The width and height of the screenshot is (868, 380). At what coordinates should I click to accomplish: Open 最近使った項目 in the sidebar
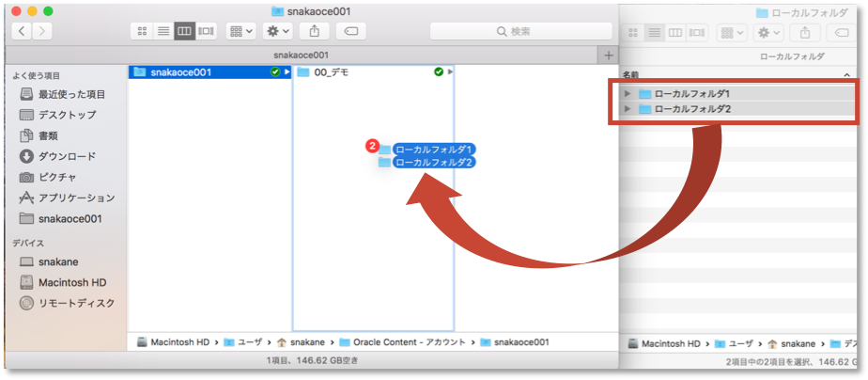click(71, 94)
